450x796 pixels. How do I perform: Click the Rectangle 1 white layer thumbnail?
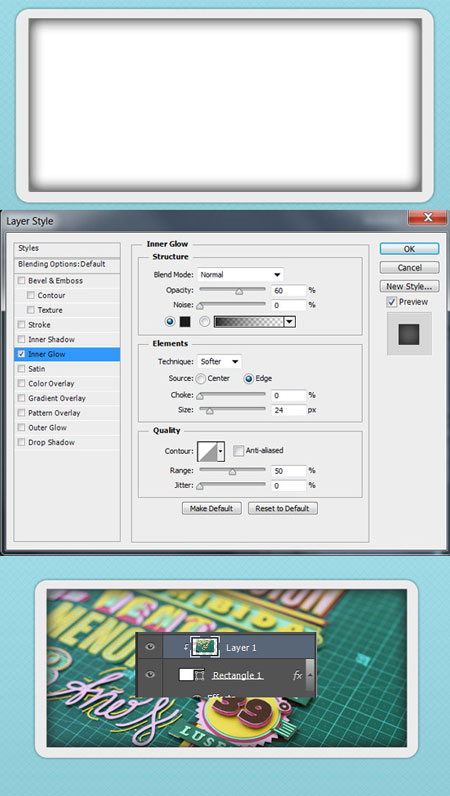point(187,675)
